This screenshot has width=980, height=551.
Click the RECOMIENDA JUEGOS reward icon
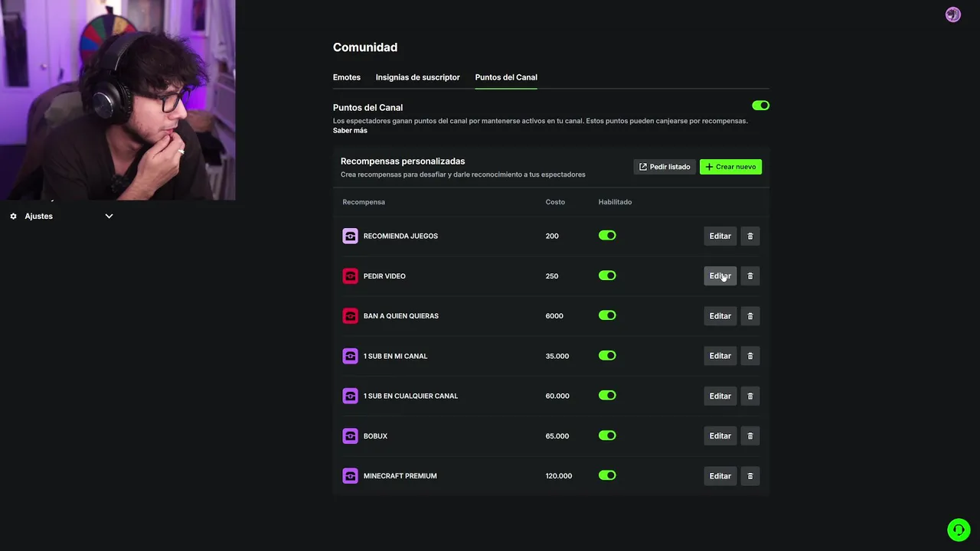(350, 236)
